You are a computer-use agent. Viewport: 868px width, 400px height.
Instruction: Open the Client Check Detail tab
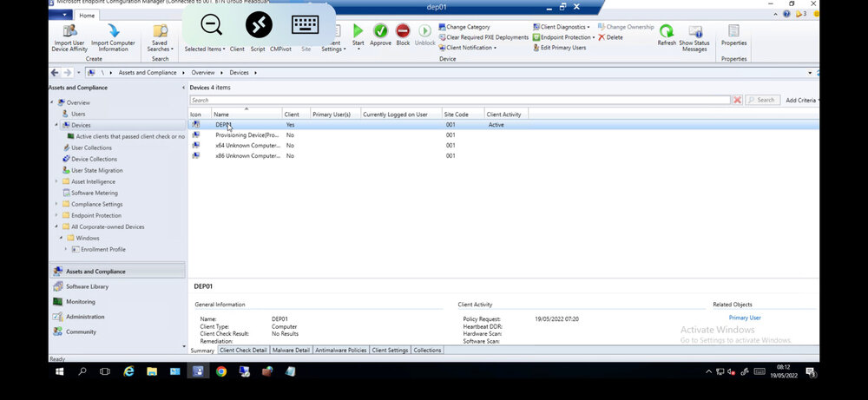tap(243, 351)
